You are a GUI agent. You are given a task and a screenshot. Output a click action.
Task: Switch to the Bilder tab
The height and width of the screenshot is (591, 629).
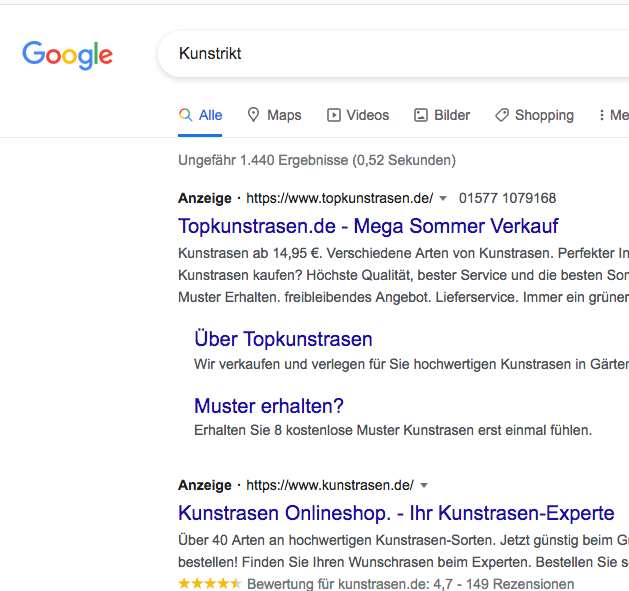pyautogui.click(x=442, y=115)
